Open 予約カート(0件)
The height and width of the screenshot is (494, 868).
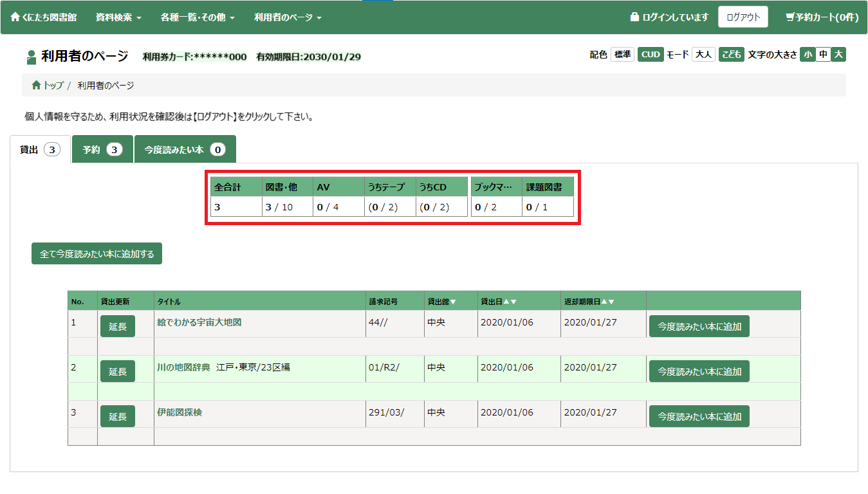(x=822, y=17)
